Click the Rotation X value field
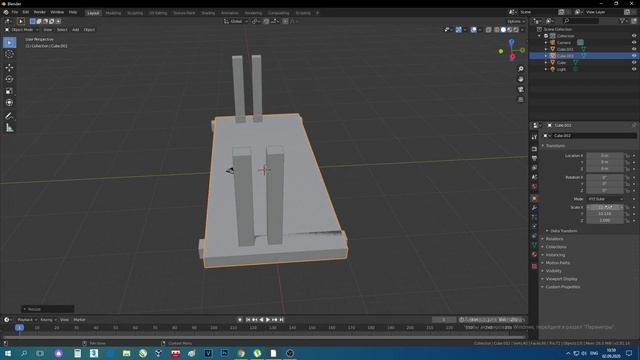 tap(605, 177)
